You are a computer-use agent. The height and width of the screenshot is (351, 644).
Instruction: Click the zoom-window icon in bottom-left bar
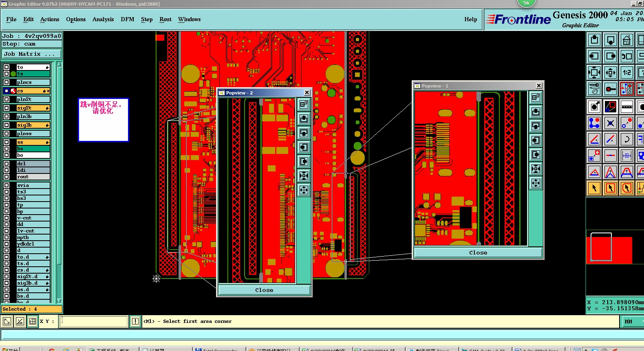(x=7, y=321)
